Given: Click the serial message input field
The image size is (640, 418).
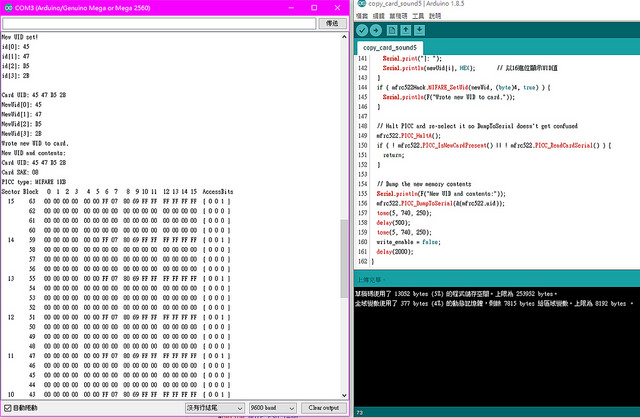Looking at the screenshot, I should point(158,22).
